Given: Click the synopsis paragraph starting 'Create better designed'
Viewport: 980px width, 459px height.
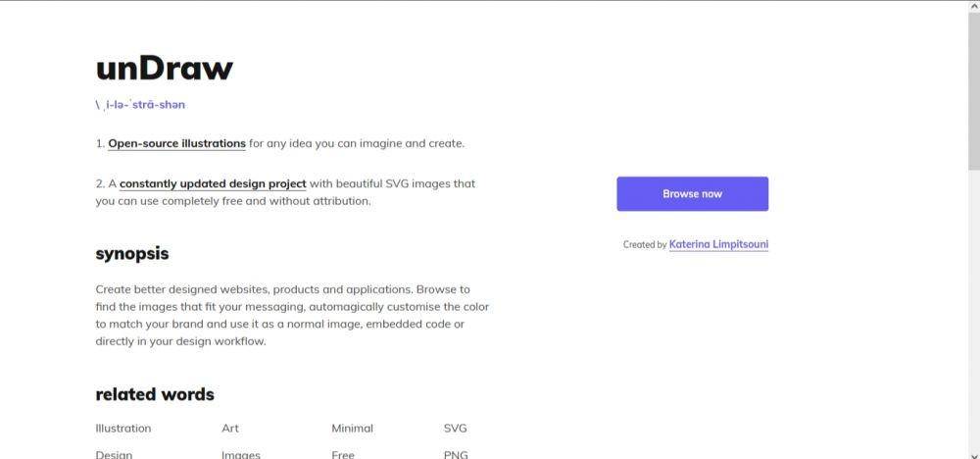Looking at the screenshot, I should coord(292,316).
